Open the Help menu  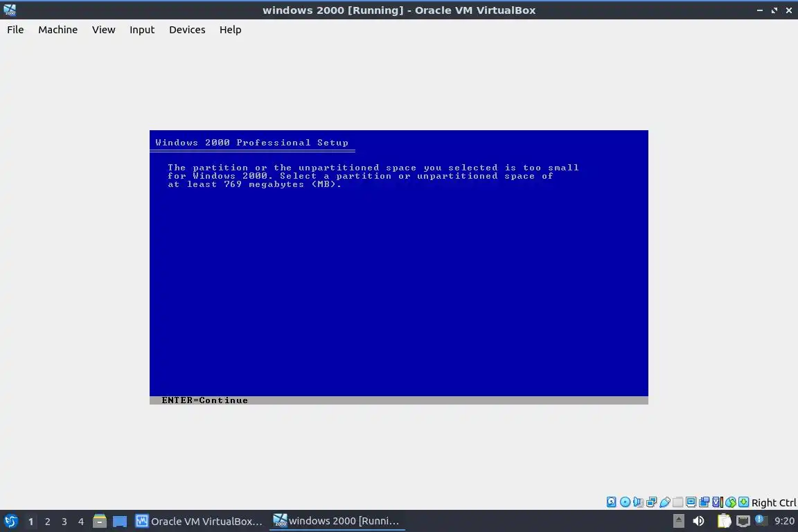coord(231,30)
